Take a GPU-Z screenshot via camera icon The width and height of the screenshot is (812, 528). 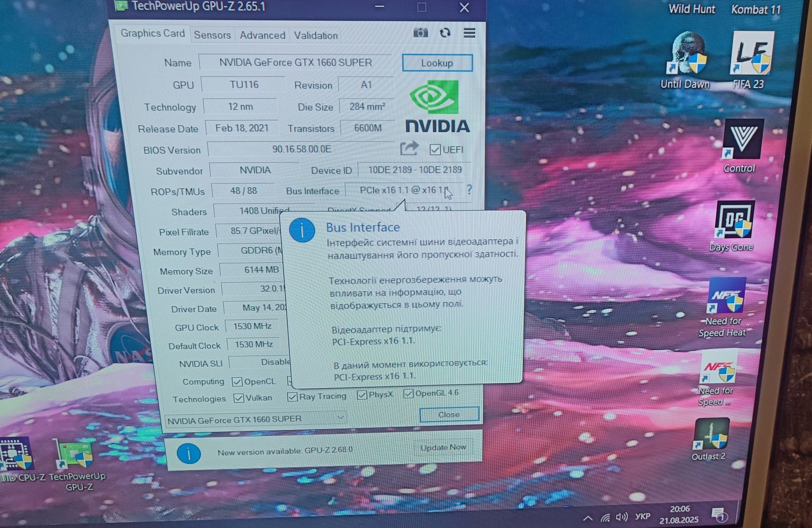click(x=420, y=33)
